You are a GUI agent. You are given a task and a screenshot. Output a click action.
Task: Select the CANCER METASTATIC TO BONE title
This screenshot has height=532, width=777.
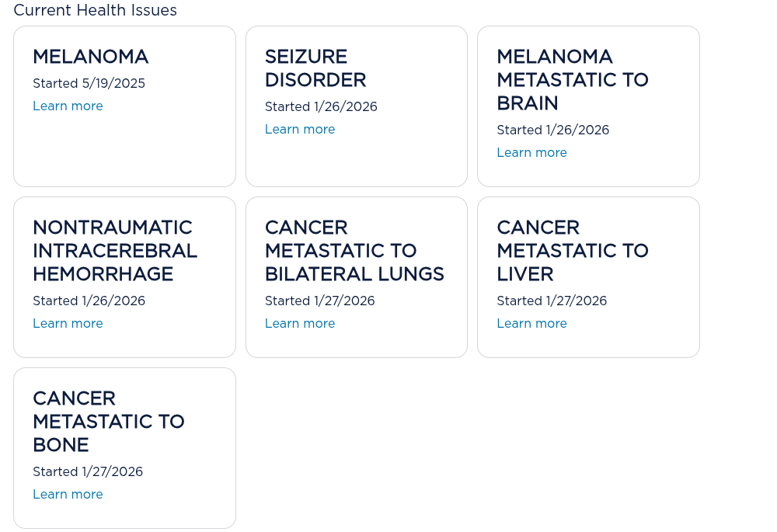pos(109,422)
